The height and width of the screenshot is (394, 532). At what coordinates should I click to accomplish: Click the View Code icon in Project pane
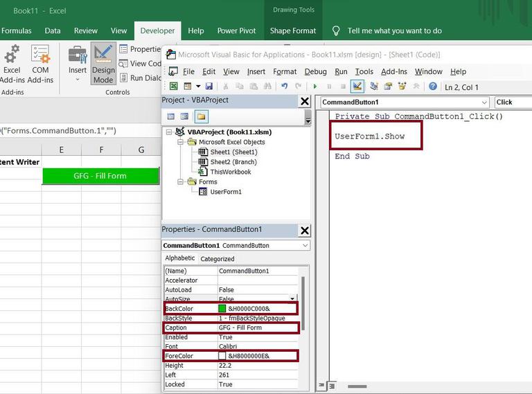coord(170,116)
